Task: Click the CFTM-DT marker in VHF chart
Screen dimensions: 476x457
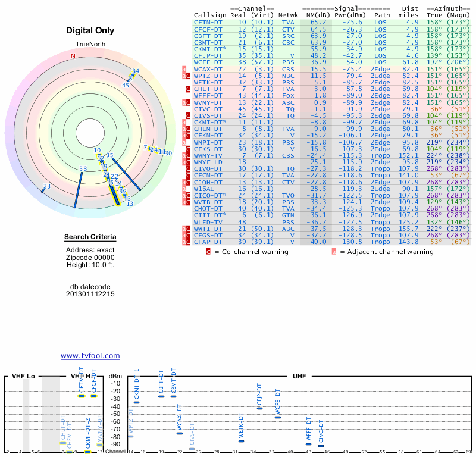Action: (x=82, y=396)
